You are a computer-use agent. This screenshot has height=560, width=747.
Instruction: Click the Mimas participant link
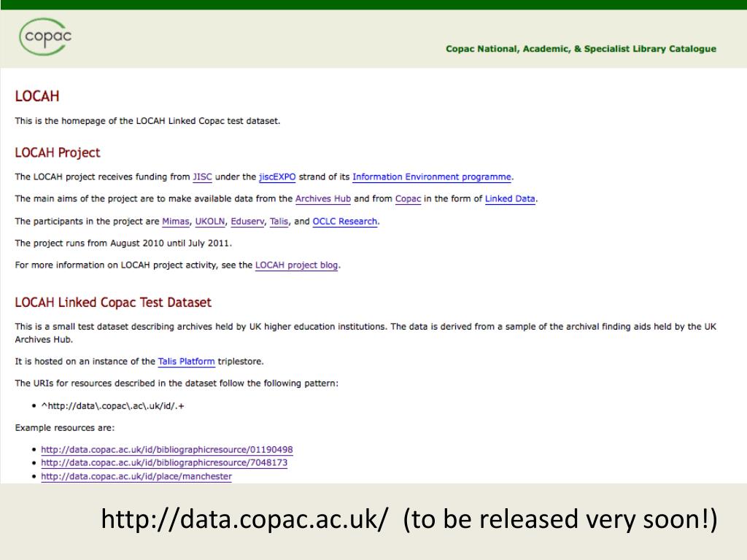coord(176,222)
